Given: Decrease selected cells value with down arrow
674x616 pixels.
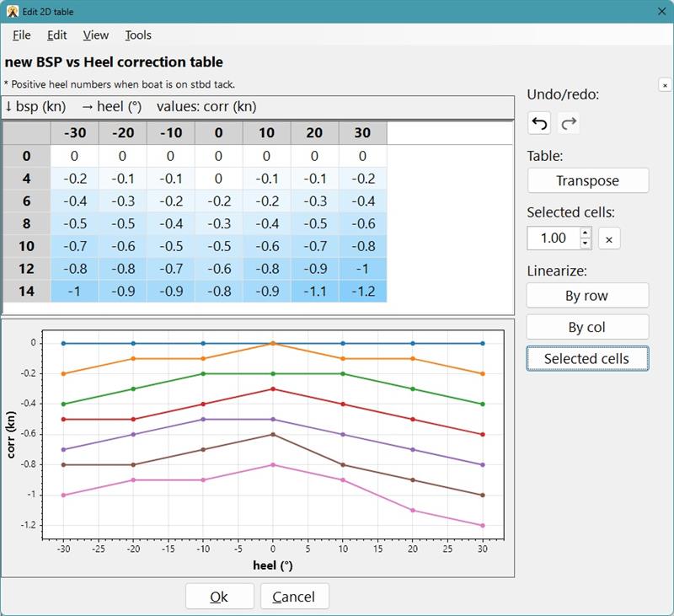Looking at the screenshot, I should (585, 244).
